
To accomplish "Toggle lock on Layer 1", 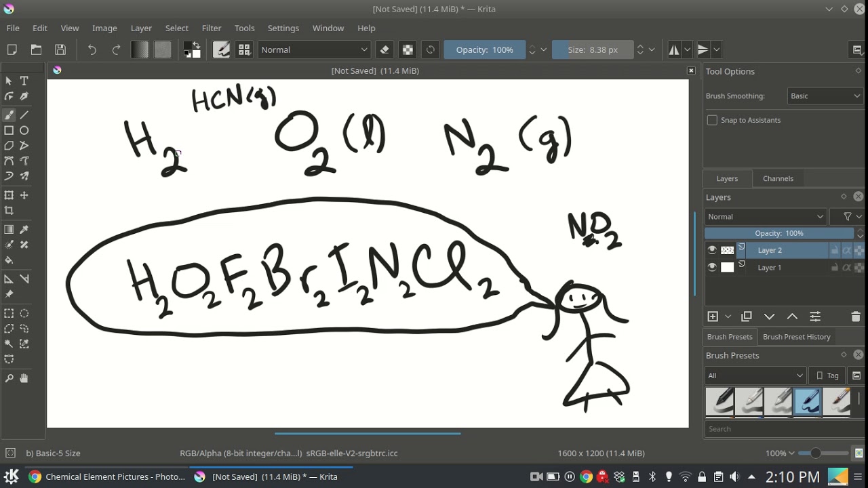I will click(x=835, y=268).
